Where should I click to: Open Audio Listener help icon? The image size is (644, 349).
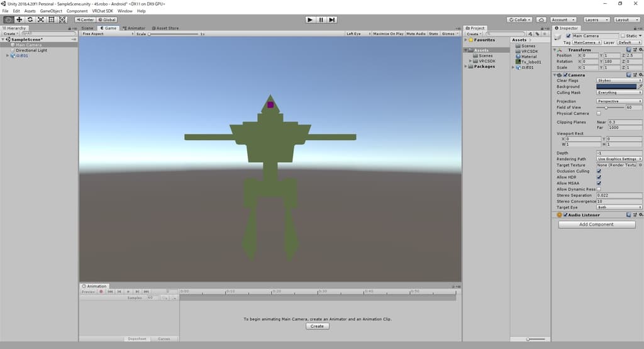click(629, 214)
